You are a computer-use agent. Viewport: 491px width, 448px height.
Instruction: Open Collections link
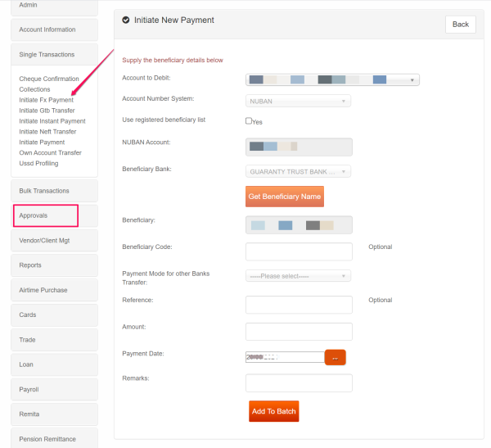34,89
